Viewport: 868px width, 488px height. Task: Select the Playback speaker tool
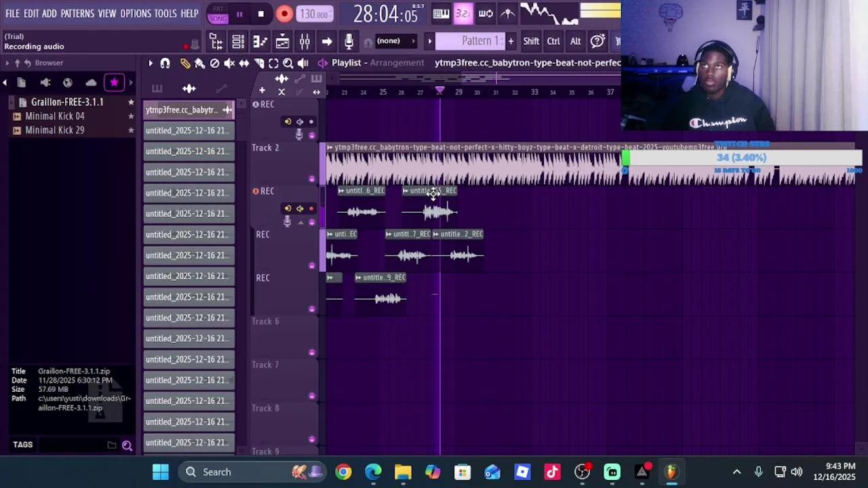302,63
